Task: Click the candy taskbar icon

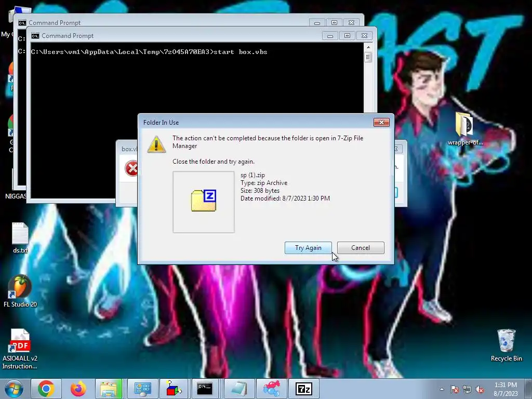Action: (x=271, y=389)
